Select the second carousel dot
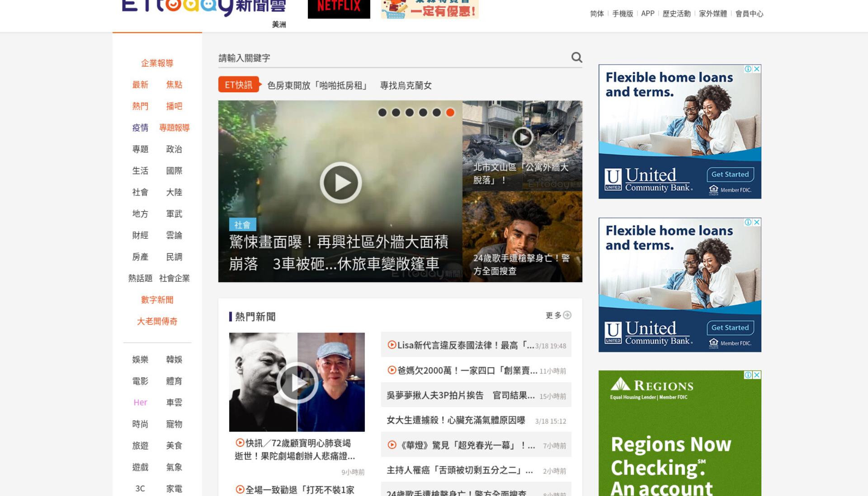The height and width of the screenshot is (496, 868). point(396,113)
